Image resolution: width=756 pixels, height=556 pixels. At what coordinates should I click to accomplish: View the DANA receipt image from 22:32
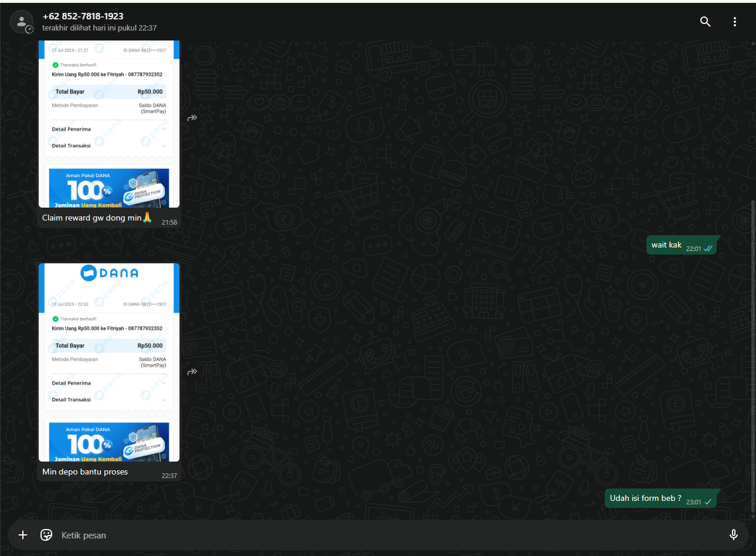(x=109, y=362)
